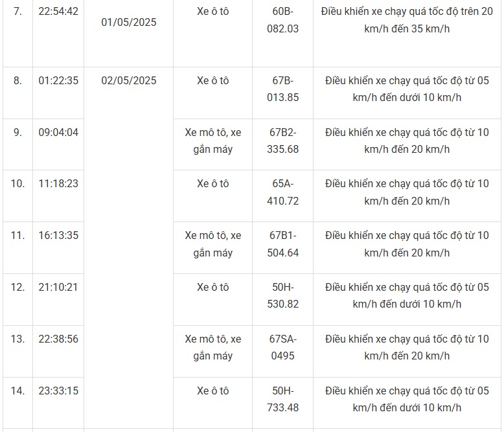Click the date 01/05/2025
The width and height of the screenshot is (504, 432).
point(129,22)
